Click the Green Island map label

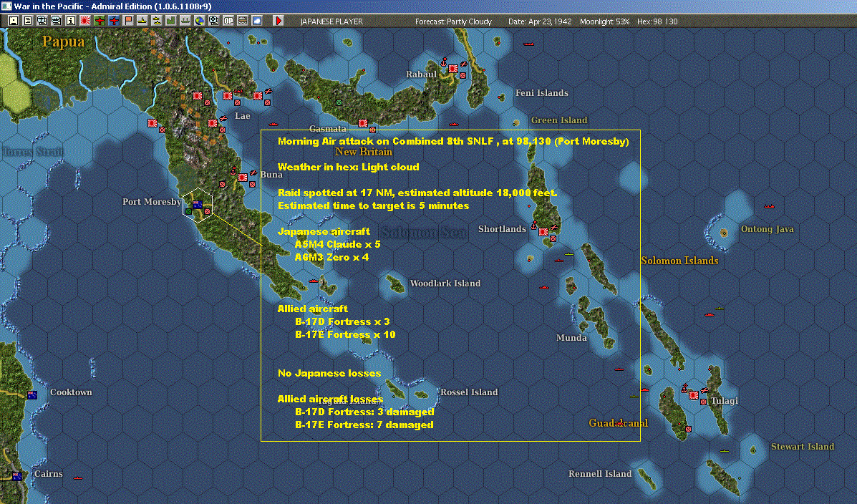tap(559, 120)
